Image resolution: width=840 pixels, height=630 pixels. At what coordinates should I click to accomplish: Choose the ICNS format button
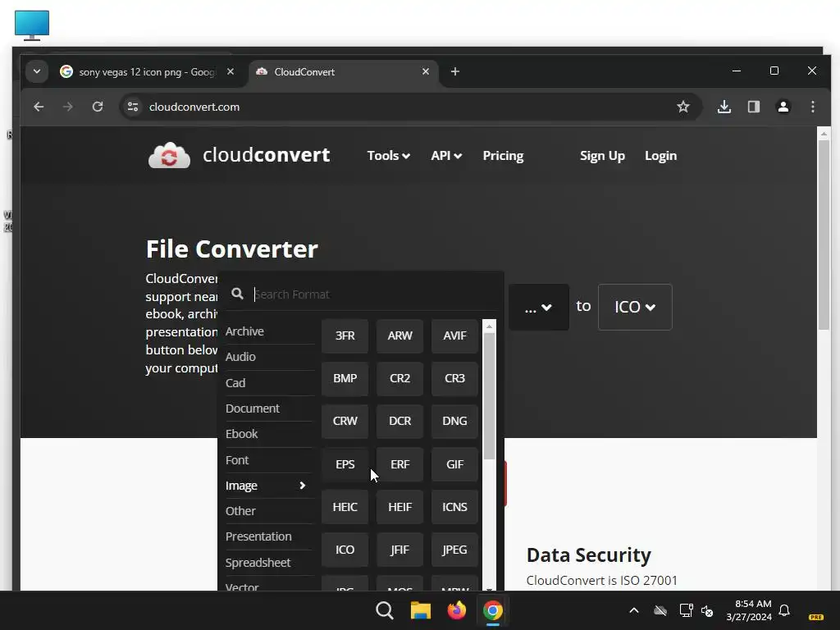point(454,507)
